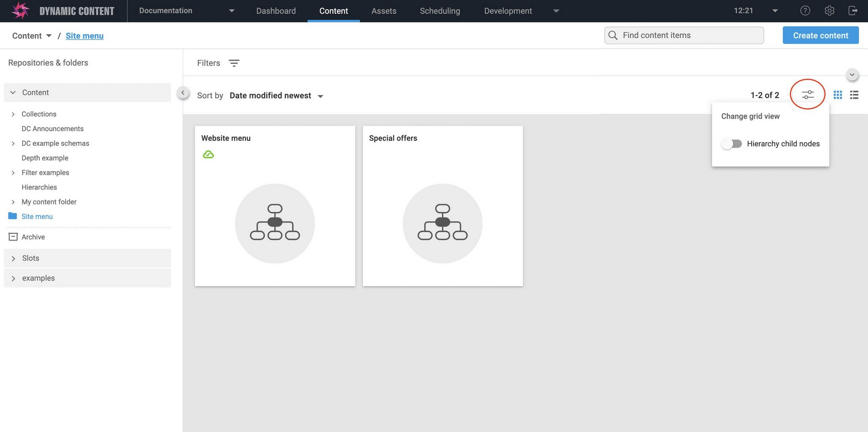Enable Hierarchy child nodes
868x432 pixels.
[732, 144]
